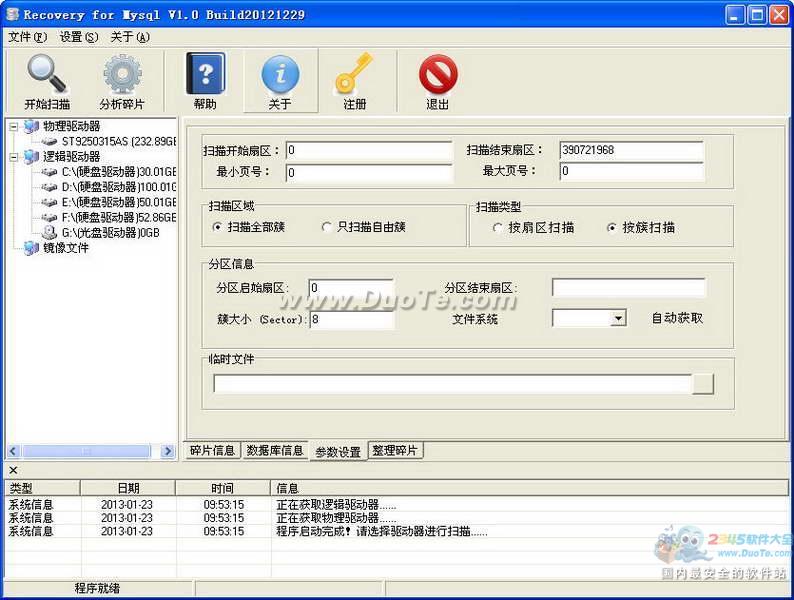This screenshot has height=600, width=794.
Task: Click the 临时文件 browse button
Action: tap(703, 384)
